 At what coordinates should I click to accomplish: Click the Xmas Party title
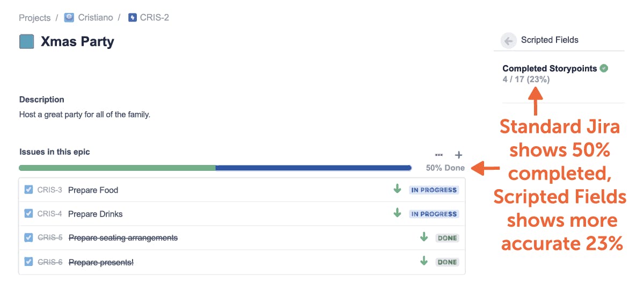[x=77, y=41]
